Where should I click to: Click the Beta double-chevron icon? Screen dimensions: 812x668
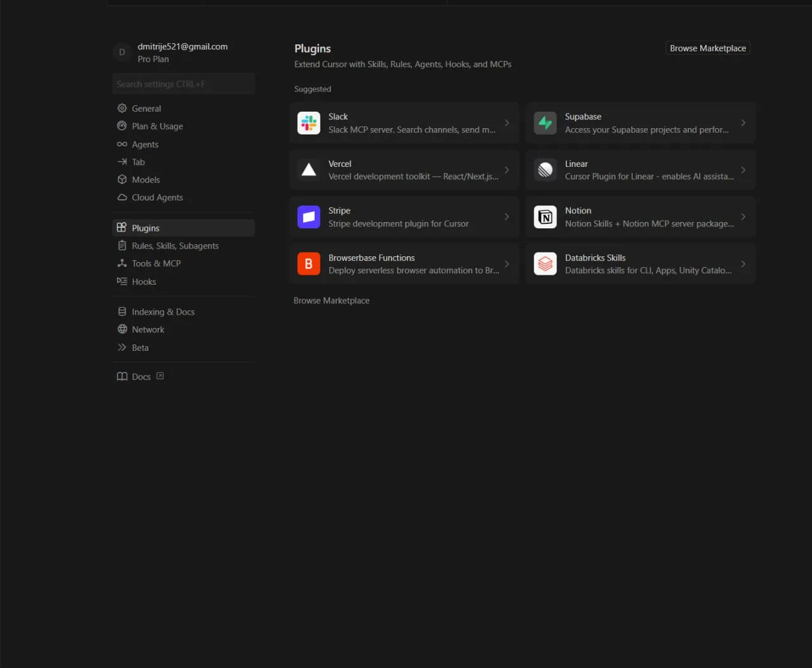122,347
